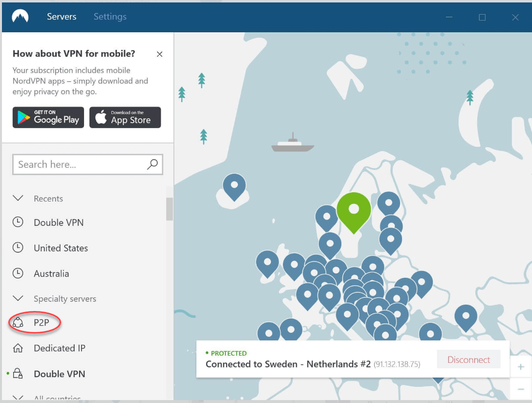Click the far-east Russia area map pin
532x403 pixels.
[x=466, y=318]
